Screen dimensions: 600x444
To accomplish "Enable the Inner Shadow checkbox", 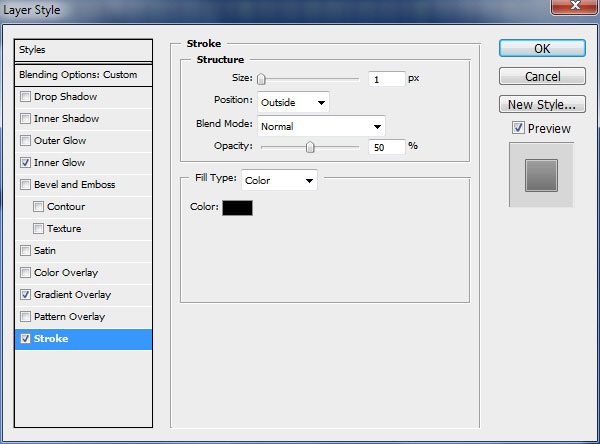I will point(25,119).
